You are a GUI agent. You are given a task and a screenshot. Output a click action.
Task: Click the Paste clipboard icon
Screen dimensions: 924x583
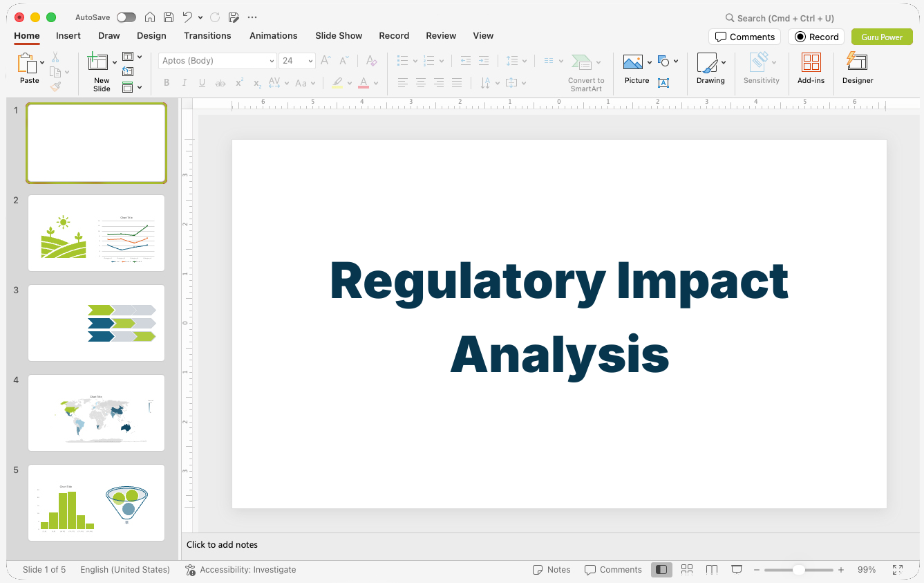pyautogui.click(x=27, y=64)
